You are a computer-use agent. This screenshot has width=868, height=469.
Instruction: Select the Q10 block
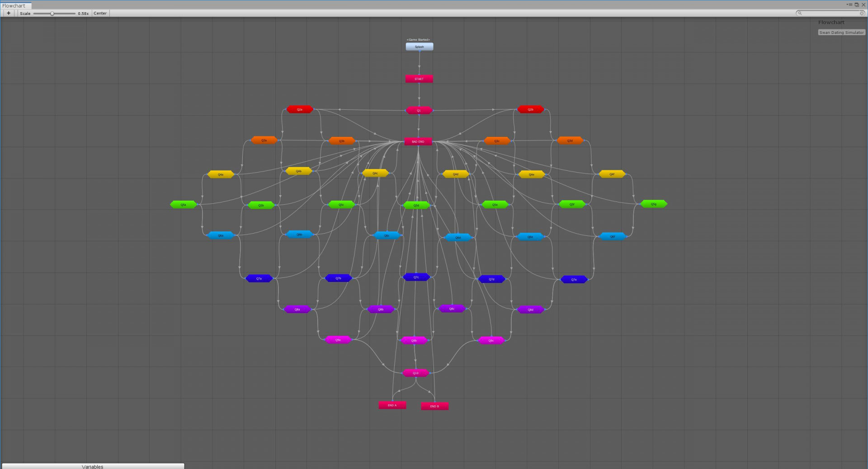click(x=416, y=373)
